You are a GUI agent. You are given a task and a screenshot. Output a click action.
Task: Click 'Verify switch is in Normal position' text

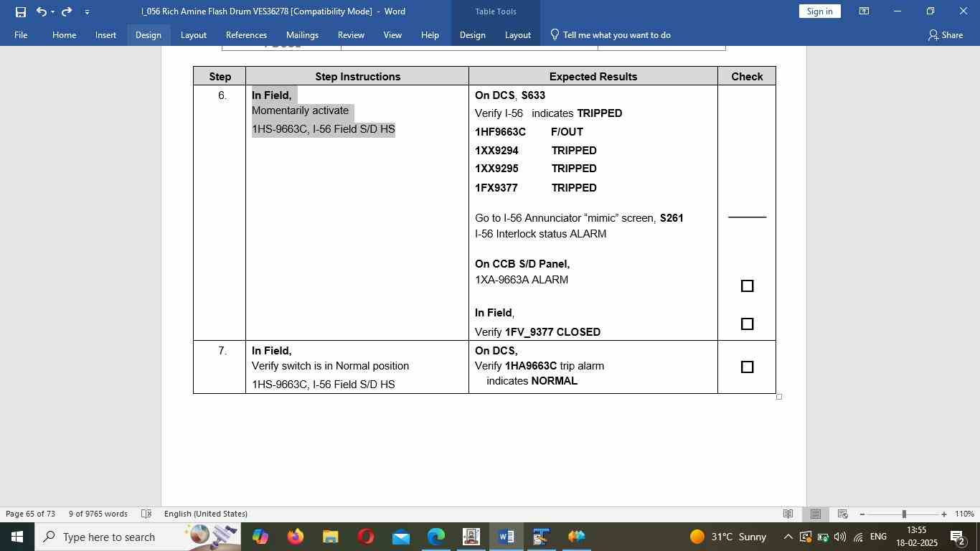pyautogui.click(x=330, y=366)
